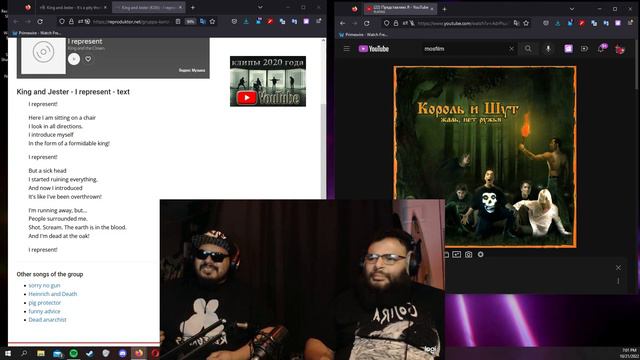
Task: Click the YouTube Create video icon
Action: (584, 49)
